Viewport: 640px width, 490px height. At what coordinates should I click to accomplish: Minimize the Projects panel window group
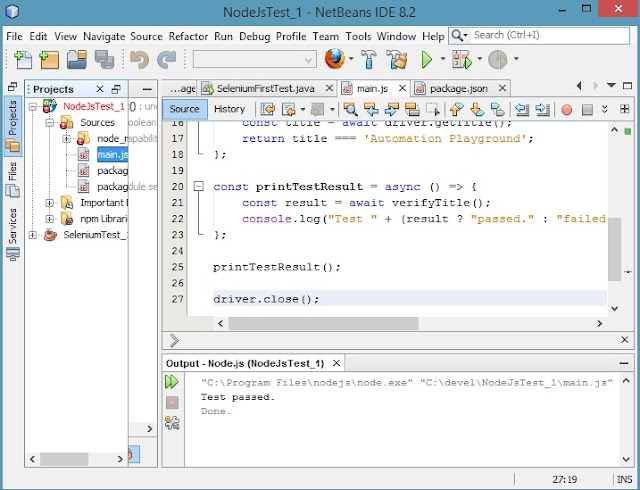click(x=147, y=89)
